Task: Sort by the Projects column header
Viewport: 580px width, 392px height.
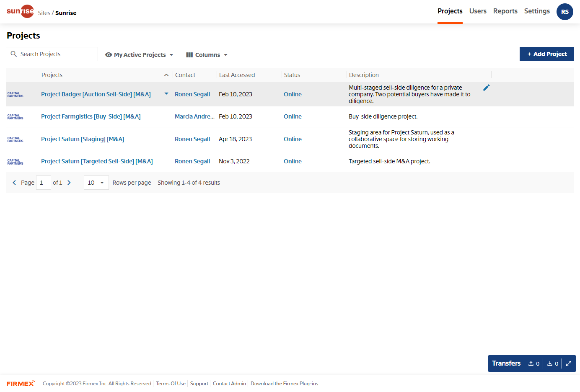Action: click(52, 75)
